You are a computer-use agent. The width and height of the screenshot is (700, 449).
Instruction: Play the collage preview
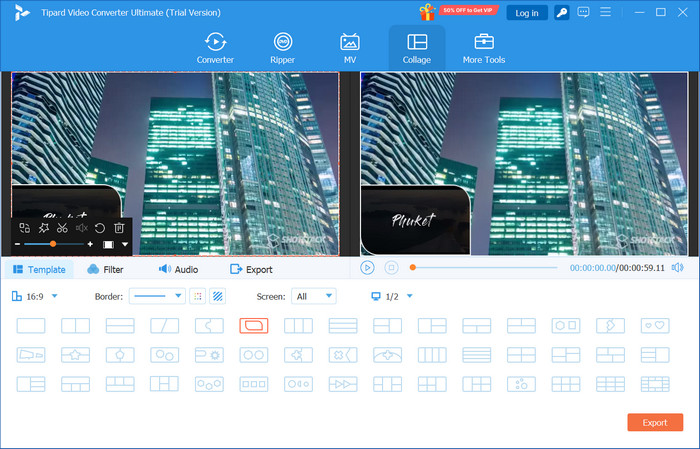pyautogui.click(x=367, y=268)
